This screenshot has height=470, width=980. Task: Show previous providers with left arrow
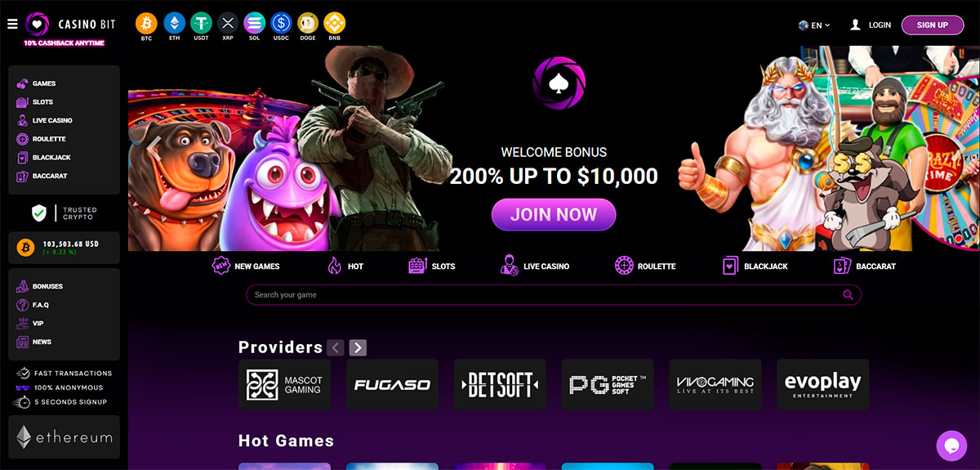[335, 347]
